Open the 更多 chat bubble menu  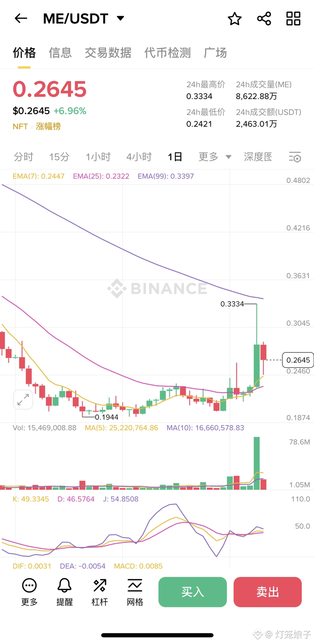click(29, 592)
